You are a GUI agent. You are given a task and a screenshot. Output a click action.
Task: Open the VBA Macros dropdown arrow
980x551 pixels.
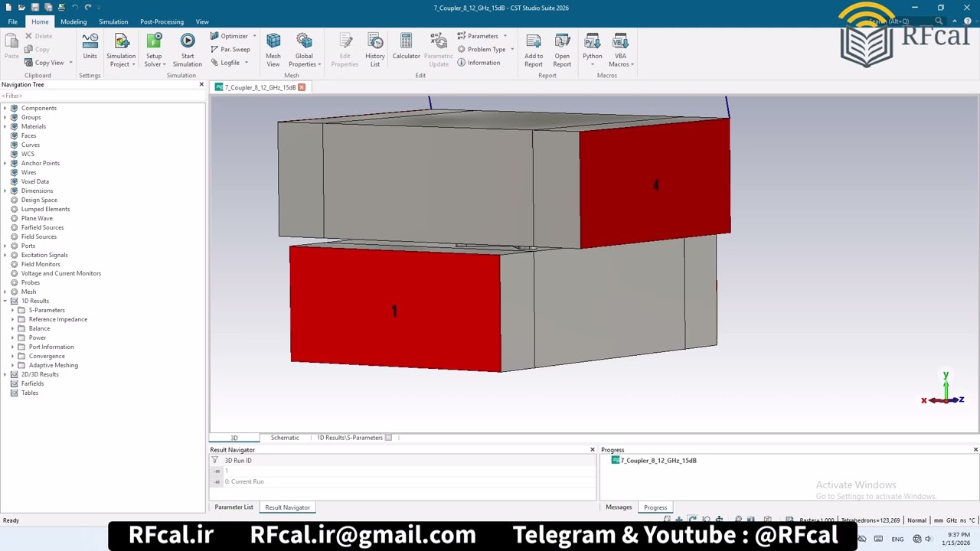(632, 64)
